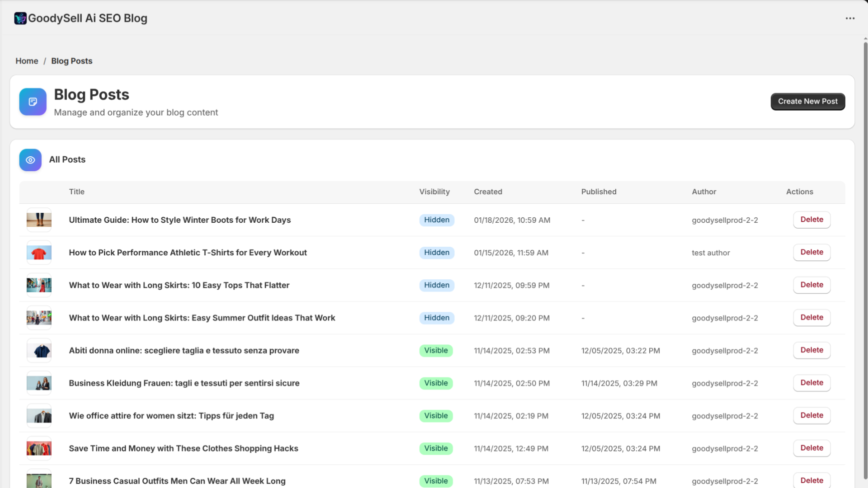
Task: Click the GoodySell Ai SEO Blog logo icon
Action: [20, 18]
